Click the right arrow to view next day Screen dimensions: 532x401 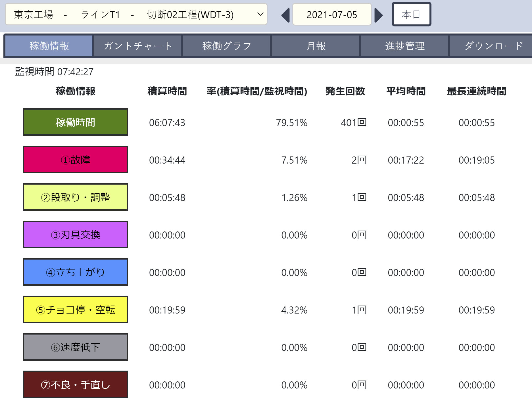(379, 15)
